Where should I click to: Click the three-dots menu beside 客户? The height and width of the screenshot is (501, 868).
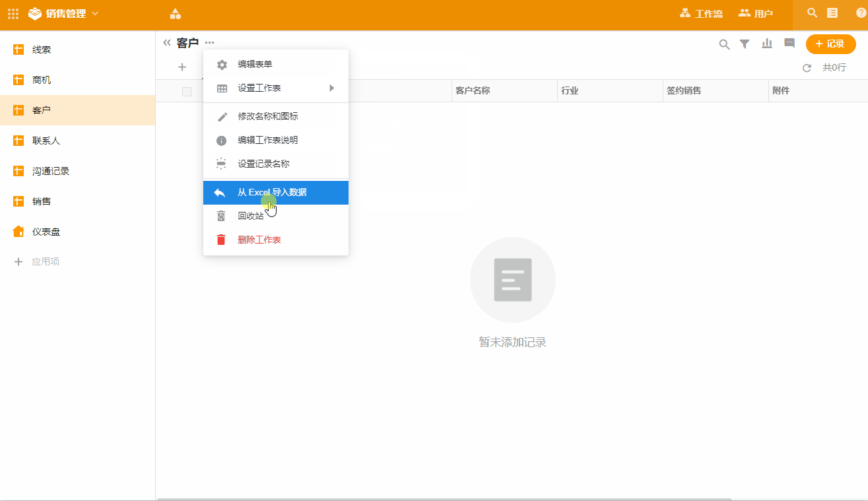tap(209, 43)
